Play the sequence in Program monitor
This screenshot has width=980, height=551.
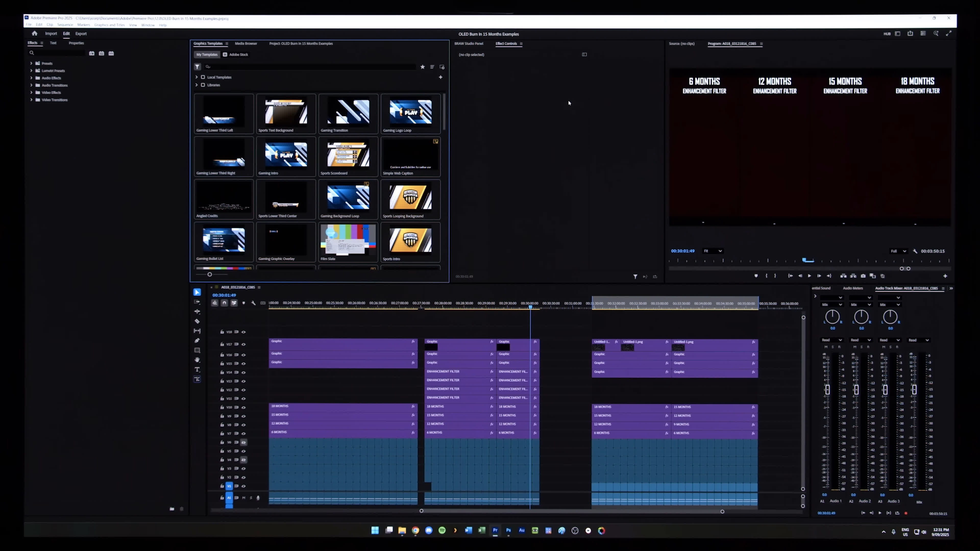[809, 276]
